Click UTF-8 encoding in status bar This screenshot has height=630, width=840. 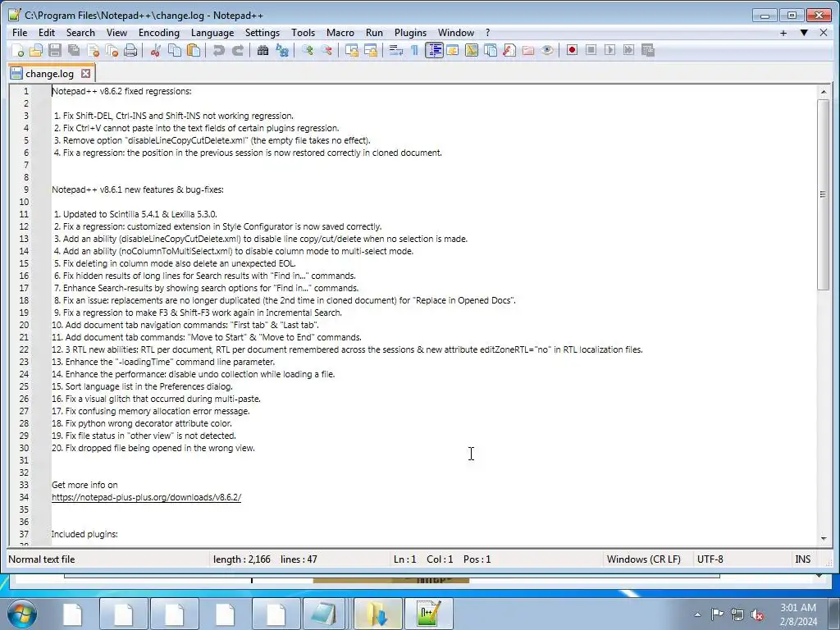[710, 559]
